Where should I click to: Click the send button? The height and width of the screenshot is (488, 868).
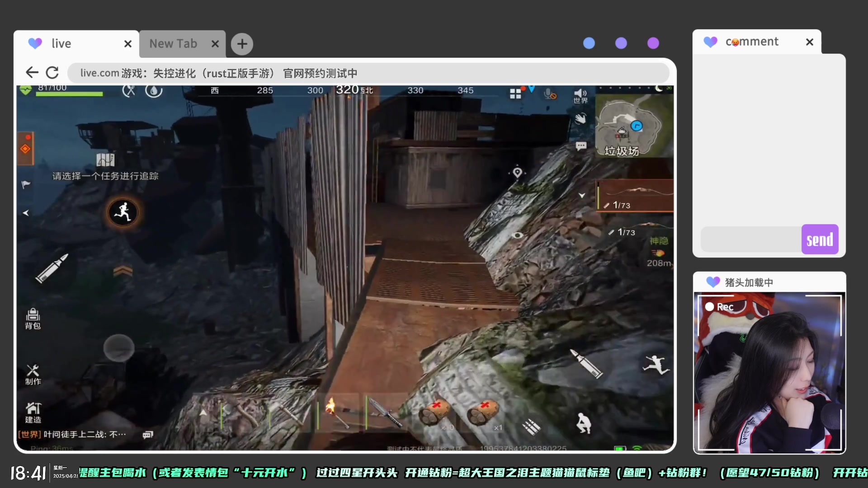click(820, 239)
